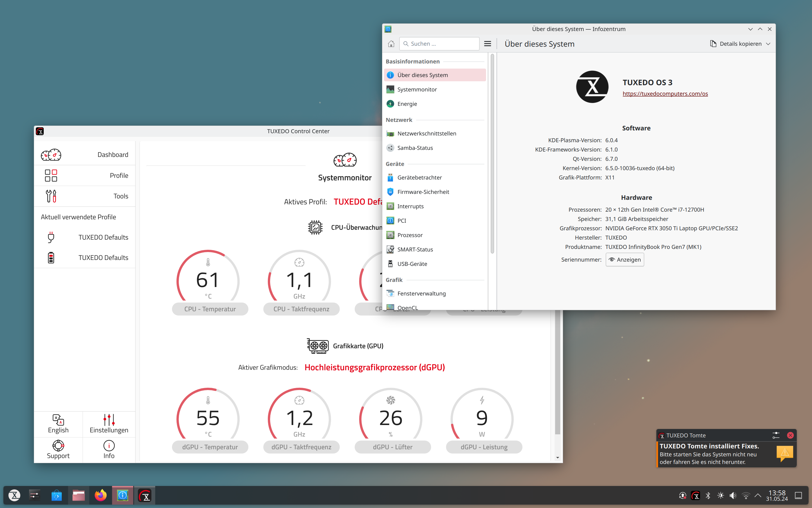Click the Infozentrum sidebar scrollbar

[492, 154]
